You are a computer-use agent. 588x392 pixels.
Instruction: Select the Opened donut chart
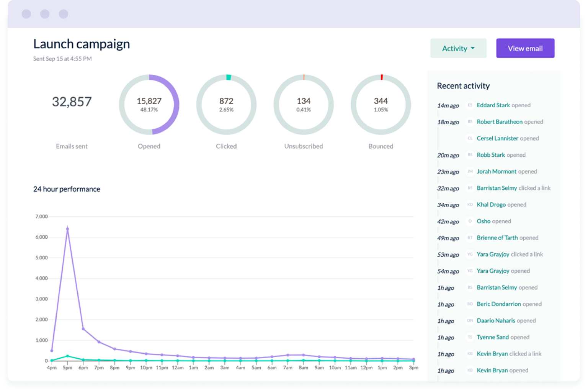(x=149, y=105)
